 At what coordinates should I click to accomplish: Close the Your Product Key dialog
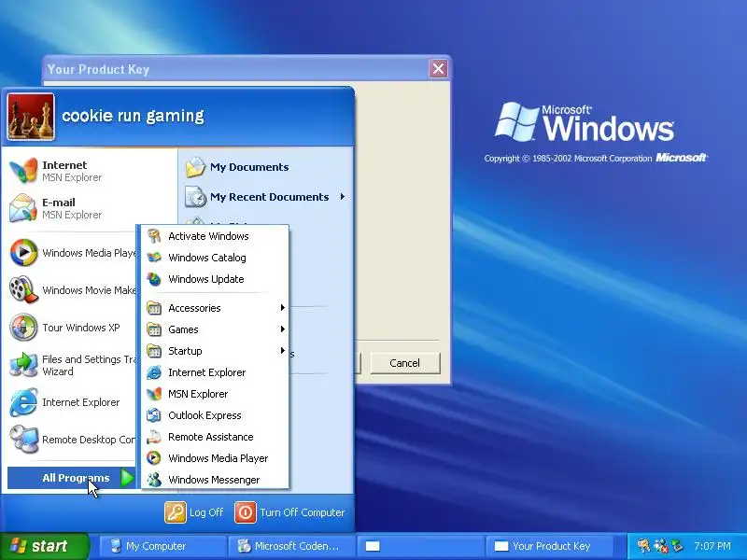pyautogui.click(x=438, y=68)
